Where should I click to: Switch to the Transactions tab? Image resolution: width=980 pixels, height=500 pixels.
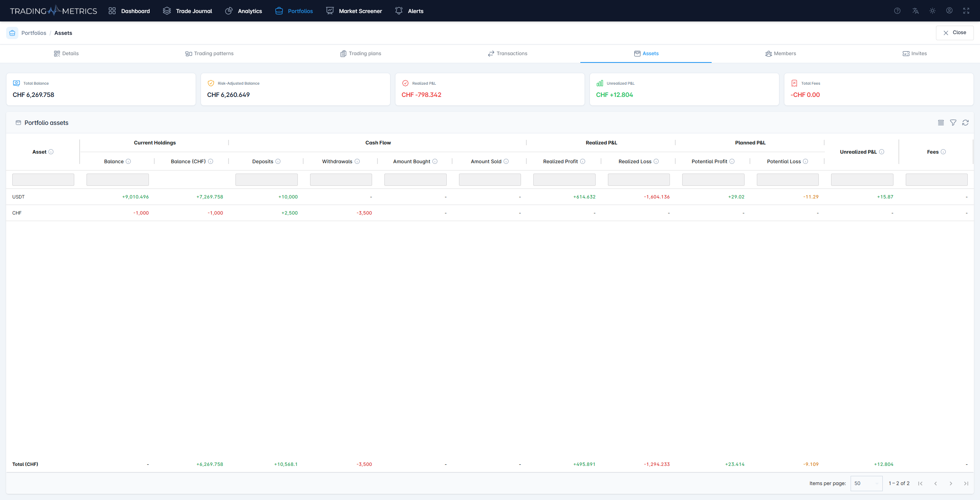(508, 54)
